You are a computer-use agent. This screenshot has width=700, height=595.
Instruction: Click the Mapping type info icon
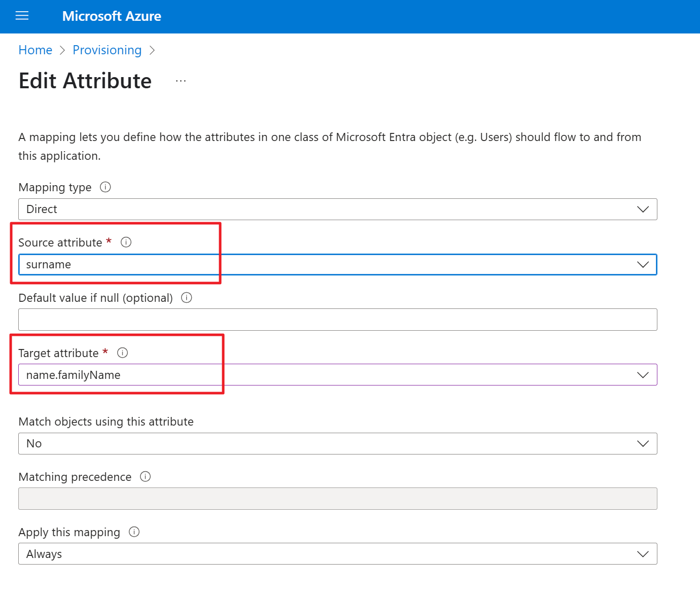click(x=106, y=187)
